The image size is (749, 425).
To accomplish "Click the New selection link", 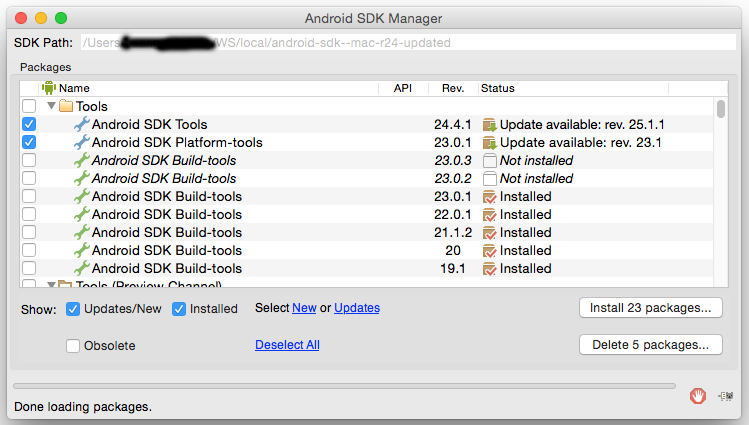I will [x=304, y=308].
